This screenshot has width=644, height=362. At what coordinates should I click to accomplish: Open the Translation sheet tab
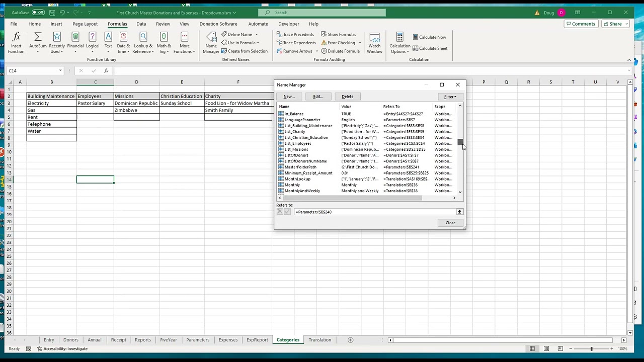coord(319,340)
